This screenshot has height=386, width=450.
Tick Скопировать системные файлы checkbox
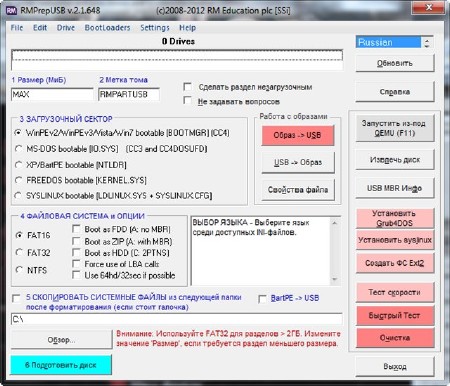(x=16, y=298)
